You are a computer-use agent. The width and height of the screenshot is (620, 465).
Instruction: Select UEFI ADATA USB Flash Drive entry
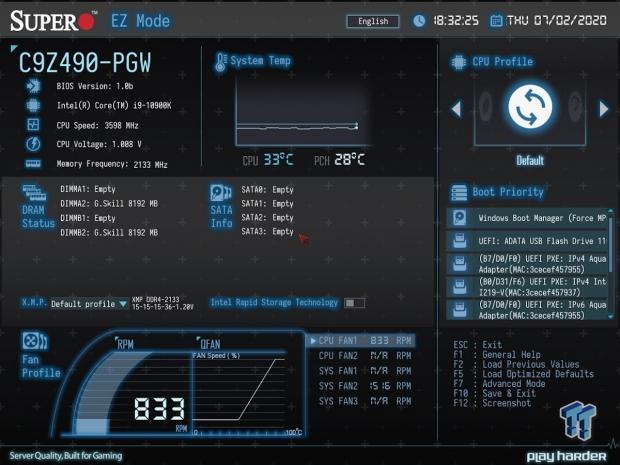click(x=527, y=241)
